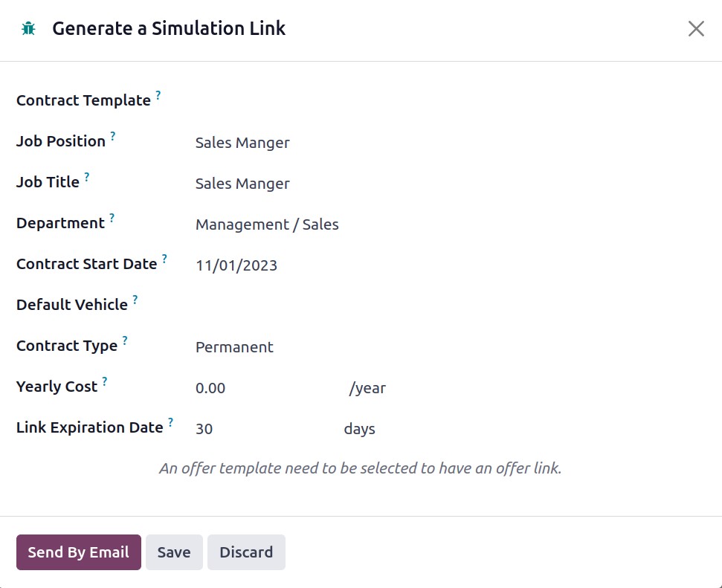The height and width of the screenshot is (588, 722).
Task: Close the Generate a Simulation Link dialog
Action: pyautogui.click(x=696, y=28)
